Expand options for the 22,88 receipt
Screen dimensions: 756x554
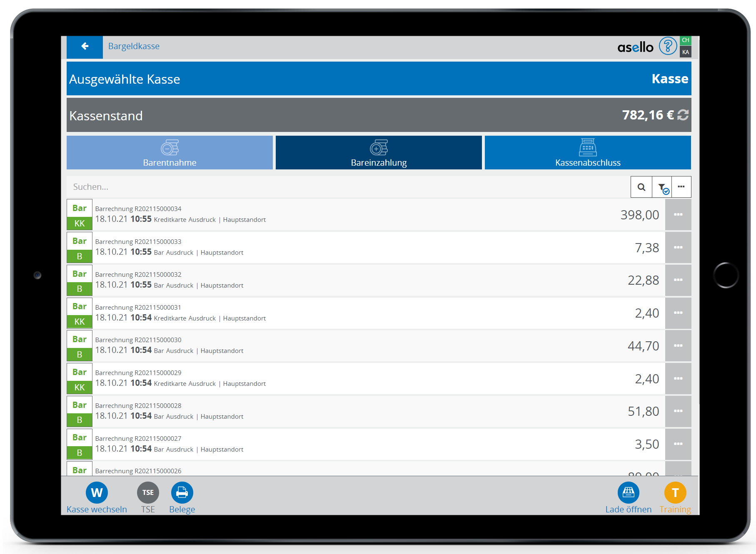678,280
